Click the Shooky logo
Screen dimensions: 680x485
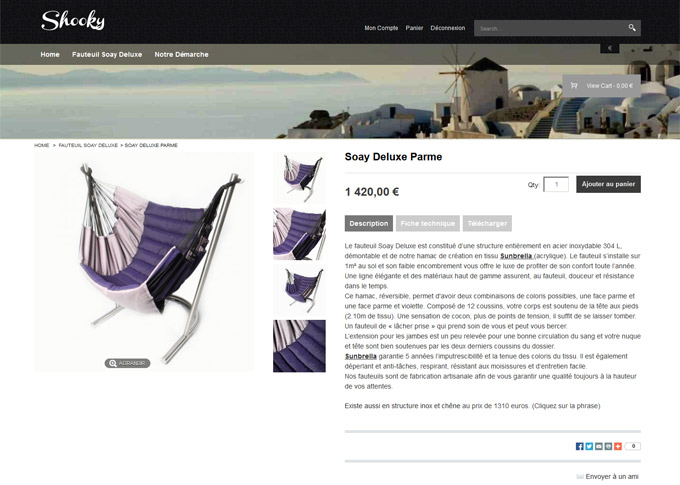pyautogui.click(x=73, y=20)
